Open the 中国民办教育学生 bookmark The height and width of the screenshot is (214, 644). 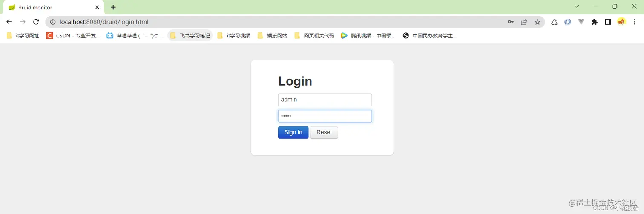click(430, 36)
